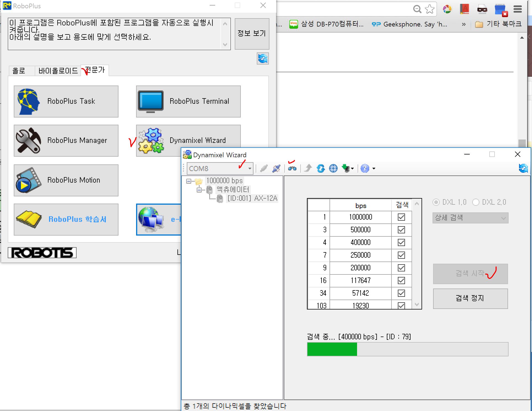532x411 pixels.
Task: Click the blue extension icon with red X
Action: pos(501,10)
